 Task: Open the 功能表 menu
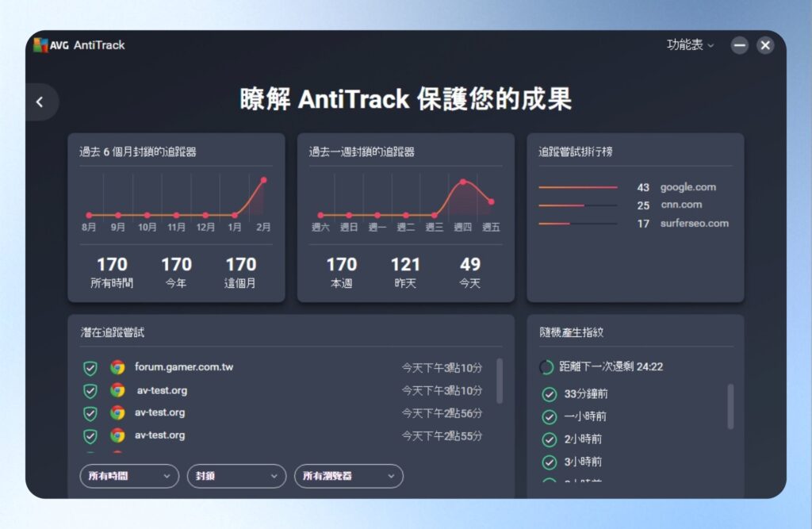[691, 45]
